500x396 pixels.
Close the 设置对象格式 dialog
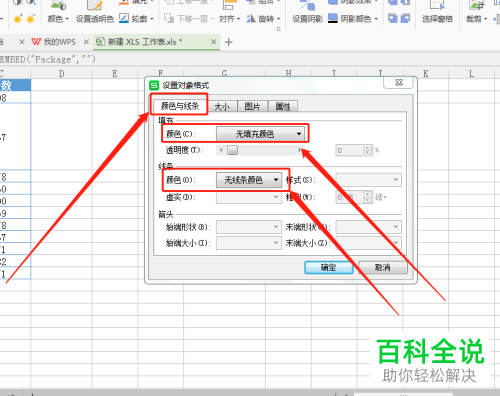399,83
